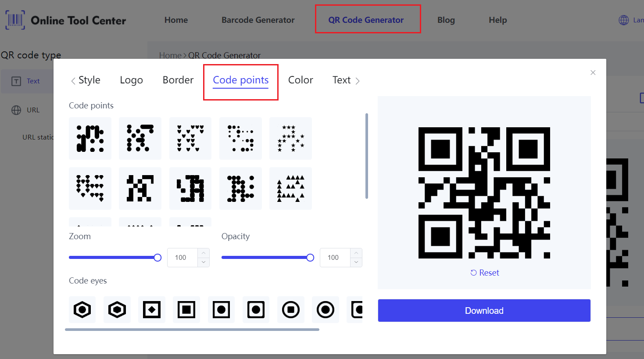Open QR Code Generator in top navigation
The height and width of the screenshot is (359, 644).
point(366,20)
